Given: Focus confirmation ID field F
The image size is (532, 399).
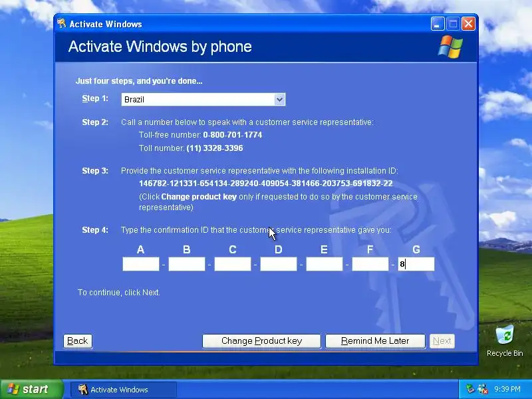Looking at the screenshot, I should coord(370,264).
